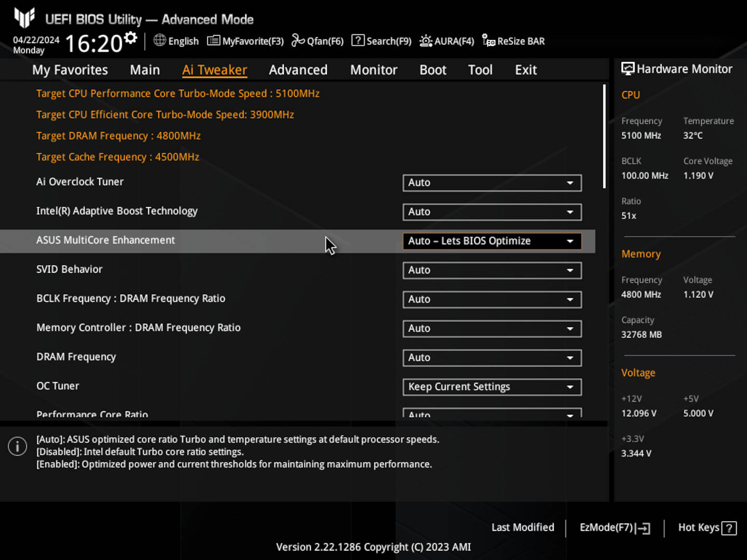Screen dimensions: 747x560
Task: Select the OC Tuner label
Action: tap(58, 386)
